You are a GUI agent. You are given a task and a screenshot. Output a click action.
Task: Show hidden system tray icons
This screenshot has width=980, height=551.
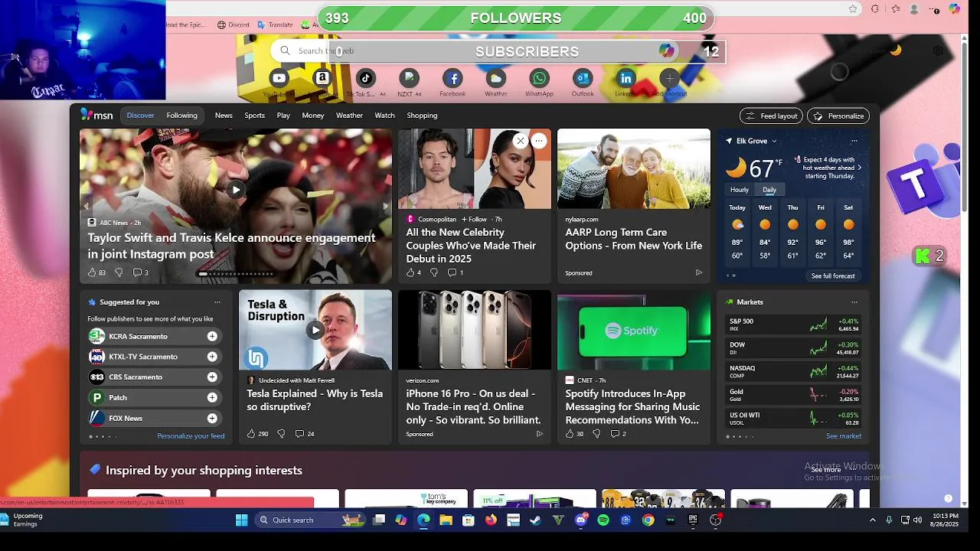pyautogui.click(x=872, y=520)
